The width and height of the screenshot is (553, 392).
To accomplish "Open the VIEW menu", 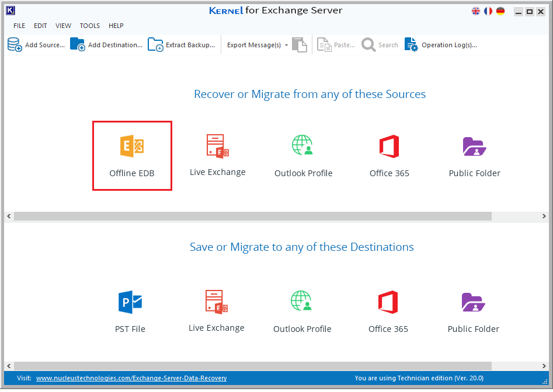I will (63, 26).
